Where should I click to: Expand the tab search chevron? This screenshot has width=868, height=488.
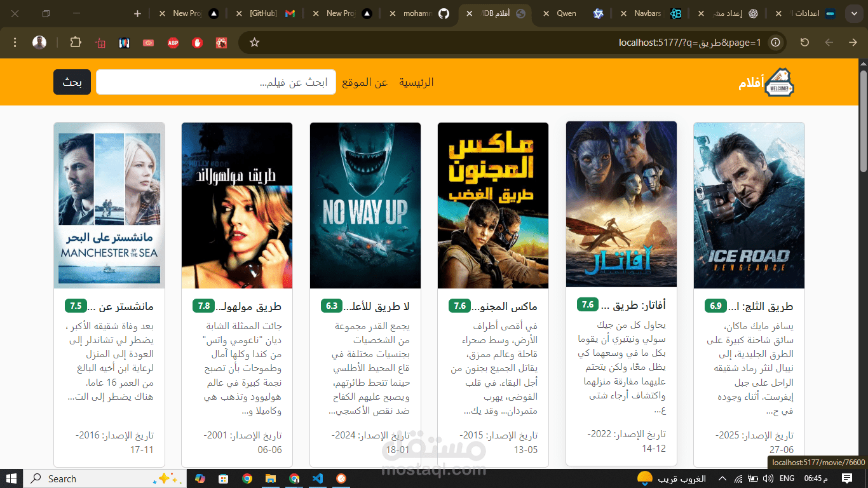click(x=853, y=13)
